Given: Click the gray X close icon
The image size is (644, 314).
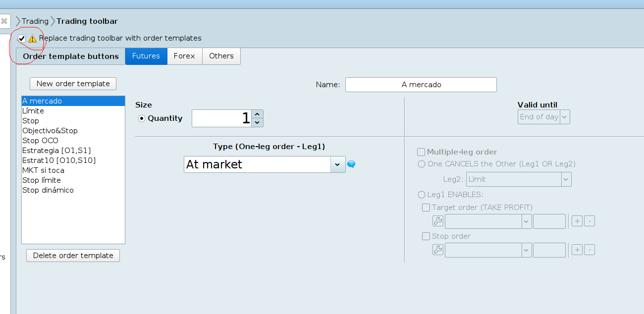Looking at the screenshot, I should (x=4, y=21).
